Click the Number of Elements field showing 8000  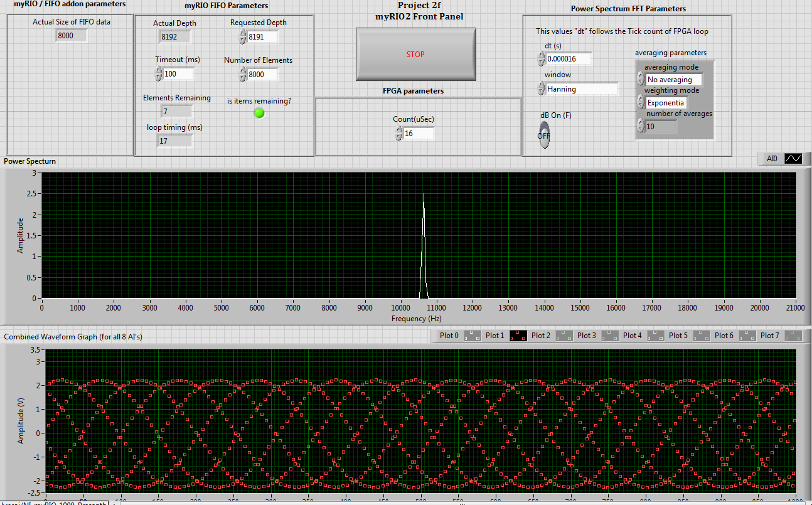pos(262,74)
